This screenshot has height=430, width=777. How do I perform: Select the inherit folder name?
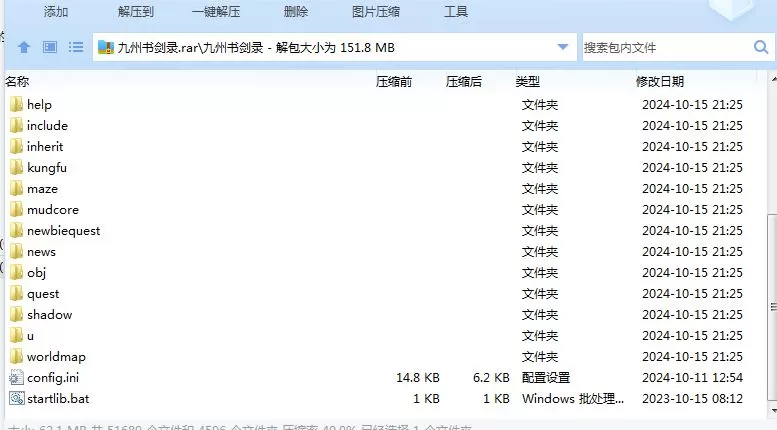point(45,147)
